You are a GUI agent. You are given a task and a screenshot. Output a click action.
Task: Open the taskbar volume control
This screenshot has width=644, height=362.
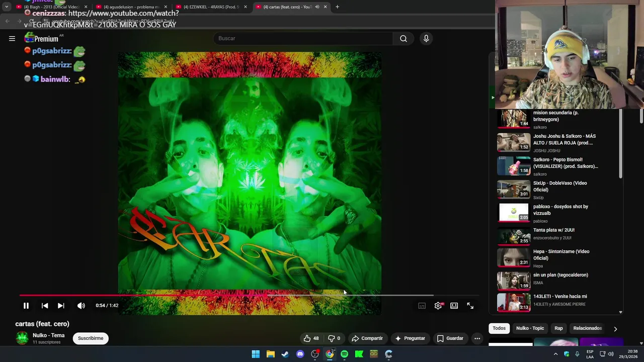tap(611, 354)
